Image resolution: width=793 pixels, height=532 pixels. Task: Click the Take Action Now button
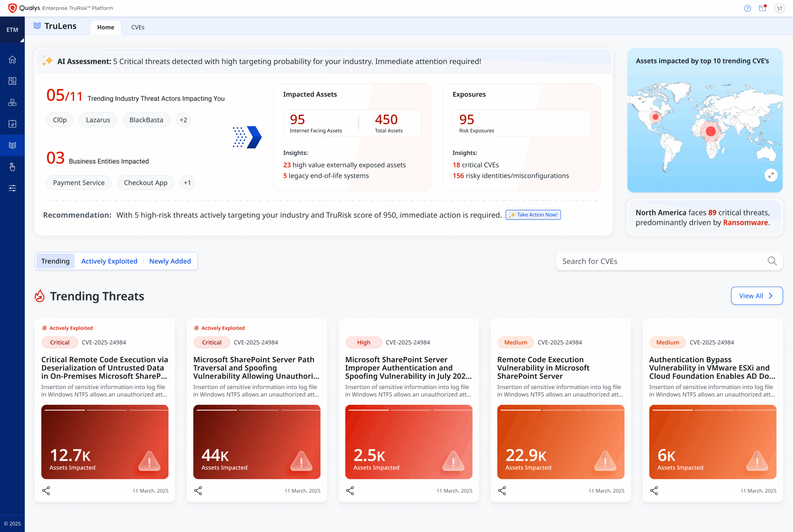(533, 215)
